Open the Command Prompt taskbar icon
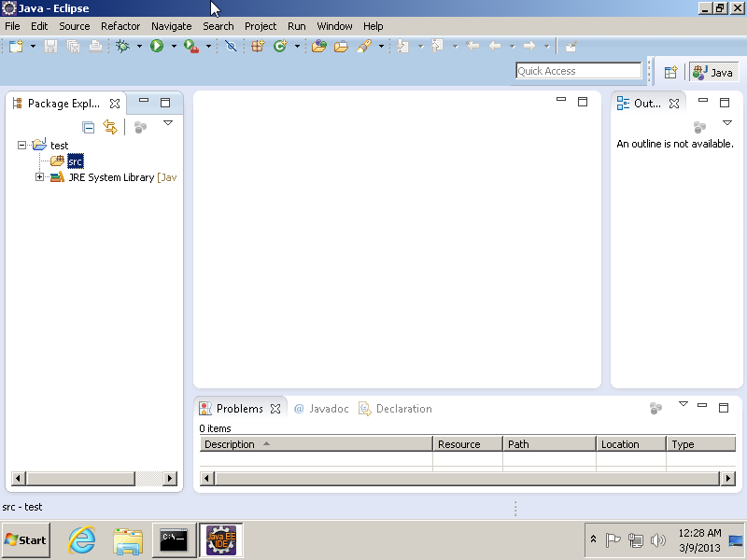The height and width of the screenshot is (560, 747). (174, 540)
